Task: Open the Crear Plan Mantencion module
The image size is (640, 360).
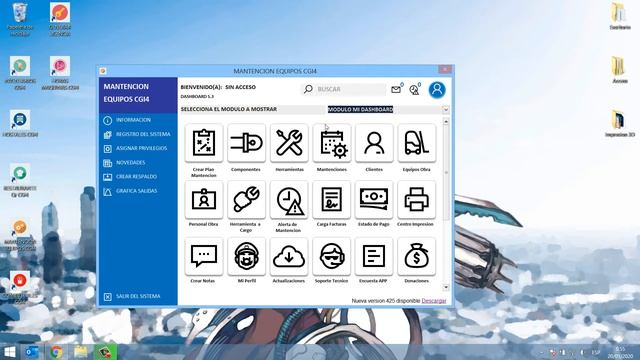Action: (x=204, y=143)
